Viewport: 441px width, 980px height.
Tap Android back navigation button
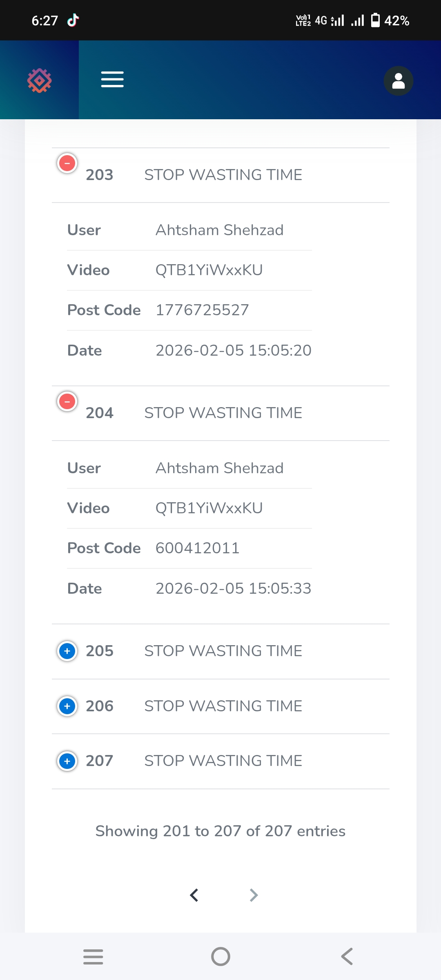pos(347,957)
